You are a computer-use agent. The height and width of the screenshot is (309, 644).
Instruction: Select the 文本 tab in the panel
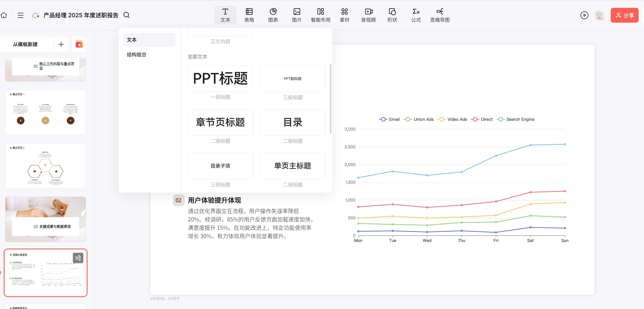pyautogui.click(x=150, y=40)
